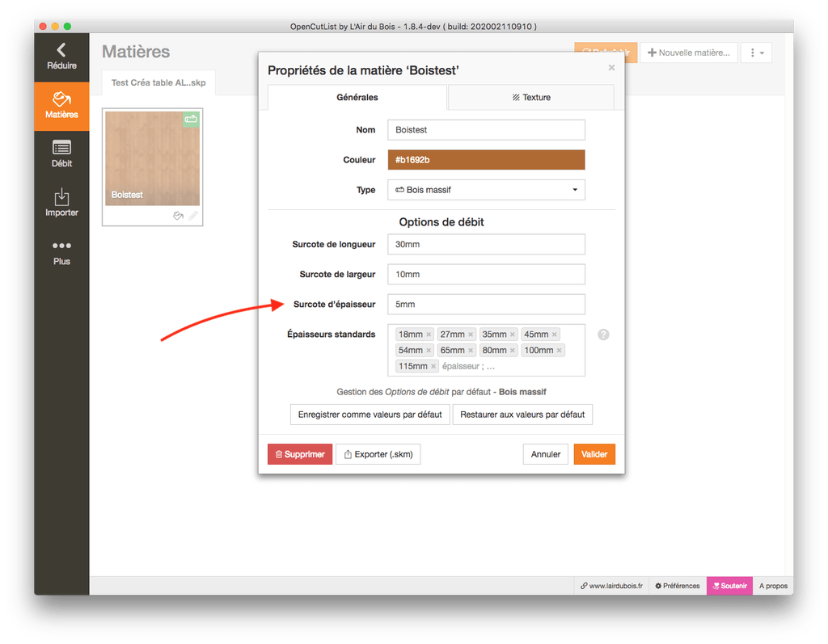Remove the 54mm thickness tag
Image resolution: width=828 pixels, height=644 pixels.
click(x=429, y=351)
